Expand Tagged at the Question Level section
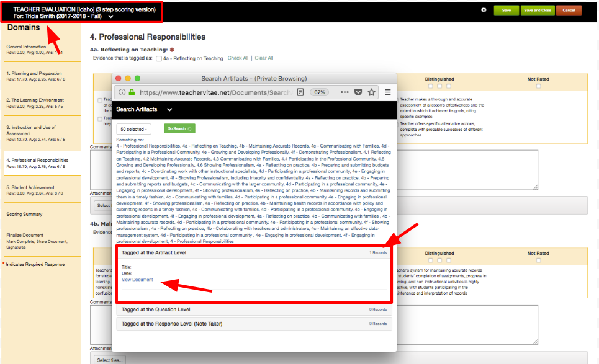 coord(254,309)
